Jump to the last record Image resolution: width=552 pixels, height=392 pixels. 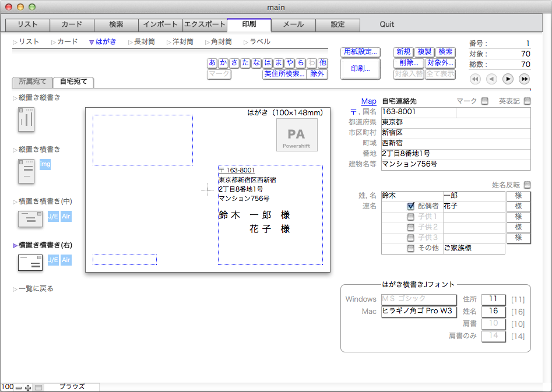[x=524, y=79]
